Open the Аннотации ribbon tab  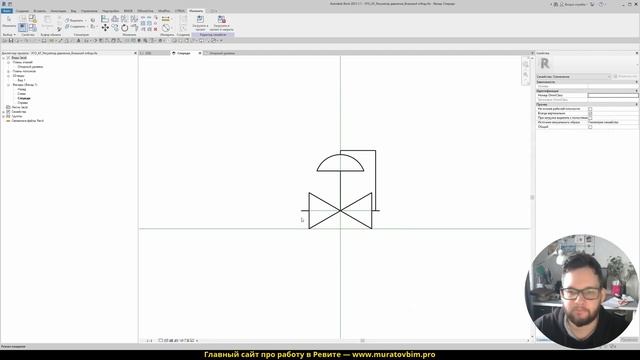point(58,11)
